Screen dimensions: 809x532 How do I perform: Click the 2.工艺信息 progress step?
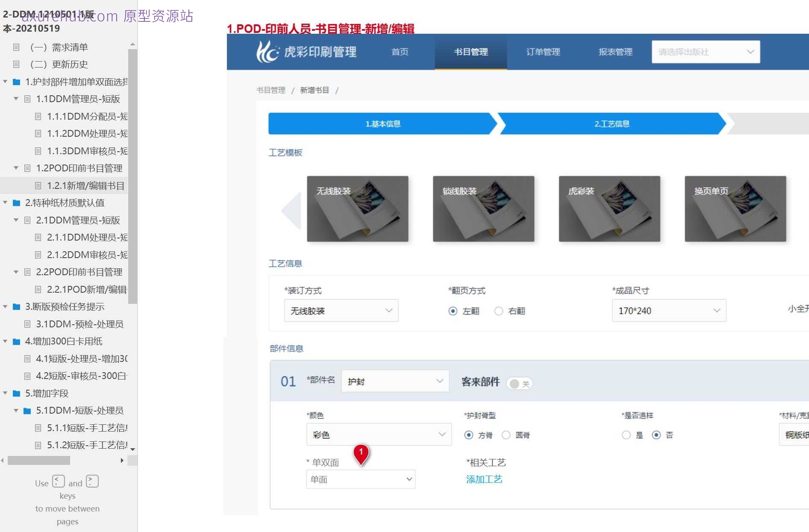click(x=612, y=123)
